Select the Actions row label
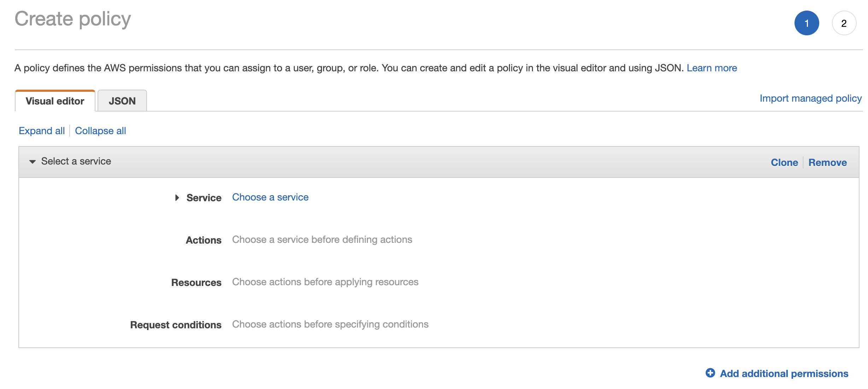The width and height of the screenshot is (868, 389). 203,240
